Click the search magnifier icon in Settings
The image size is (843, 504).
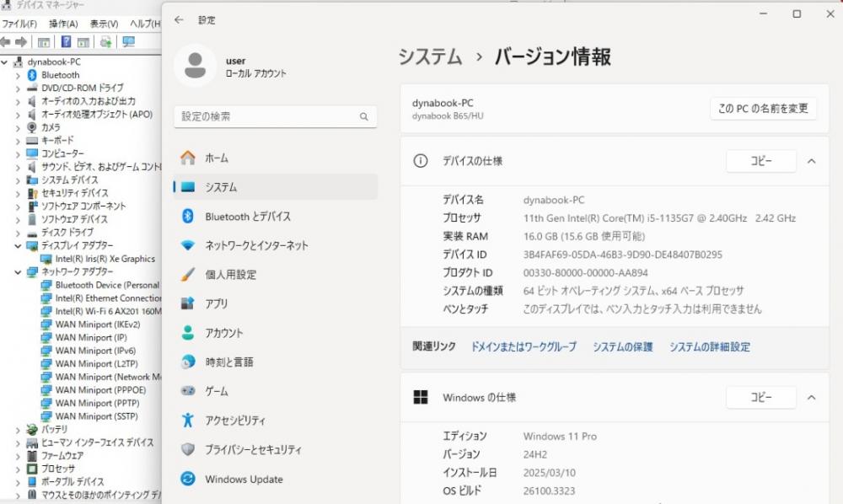tap(364, 116)
